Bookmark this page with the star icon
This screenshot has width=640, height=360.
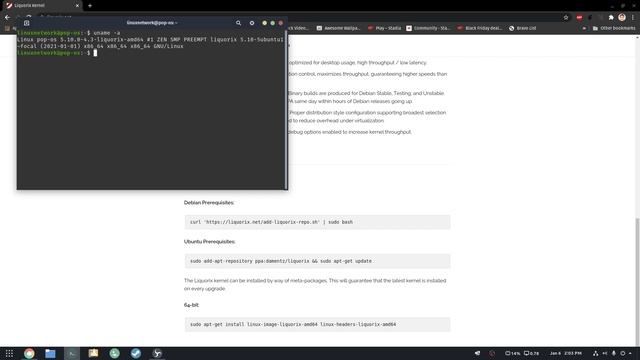pos(566,17)
